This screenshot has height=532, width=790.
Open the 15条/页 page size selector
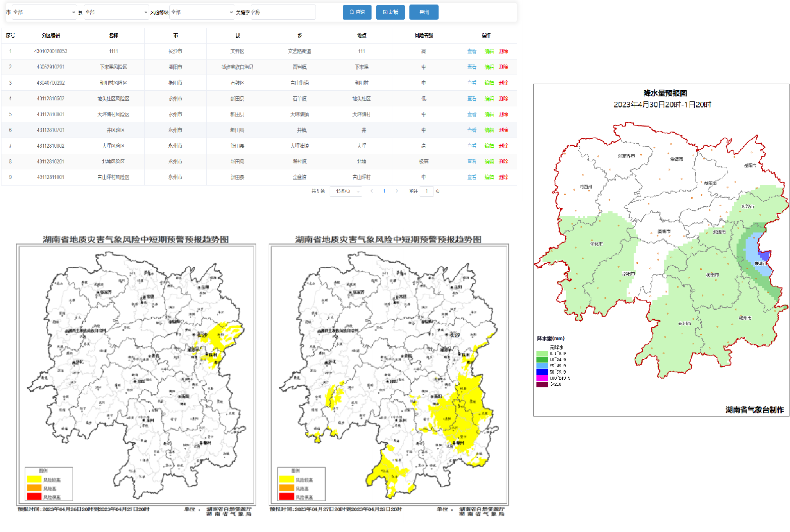click(x=347, y=191)
